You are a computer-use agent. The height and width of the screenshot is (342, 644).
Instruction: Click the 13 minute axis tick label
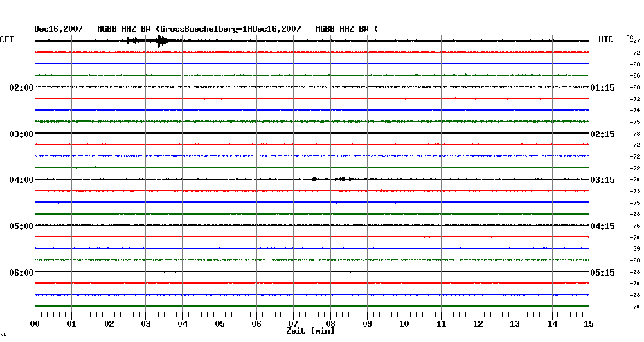pos(515,324)
